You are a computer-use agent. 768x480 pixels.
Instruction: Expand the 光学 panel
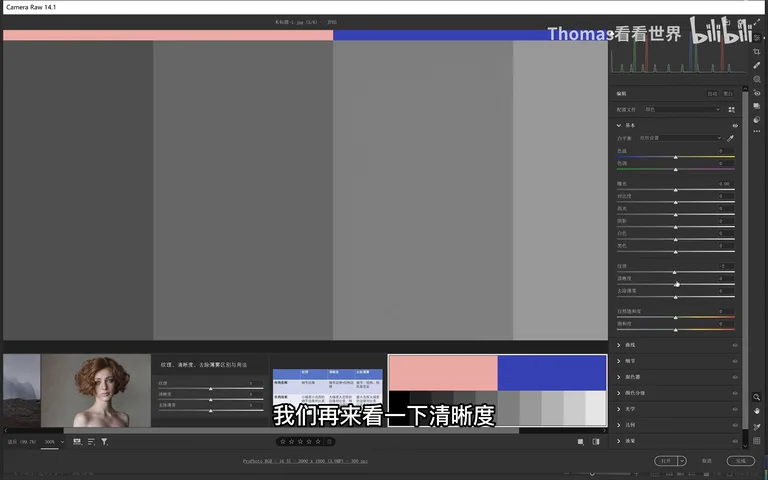click(x=619, y=409)
